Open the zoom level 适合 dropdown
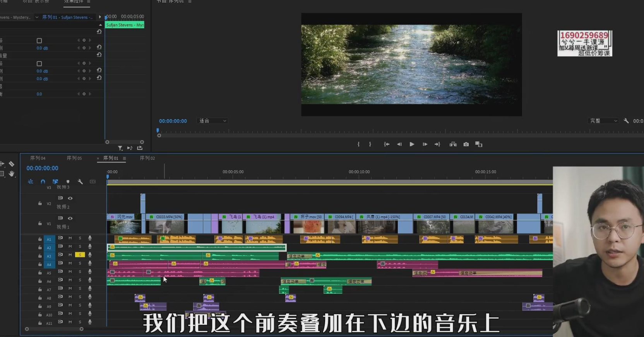This screenshot has width=644, height=337. tap(212, 121)
